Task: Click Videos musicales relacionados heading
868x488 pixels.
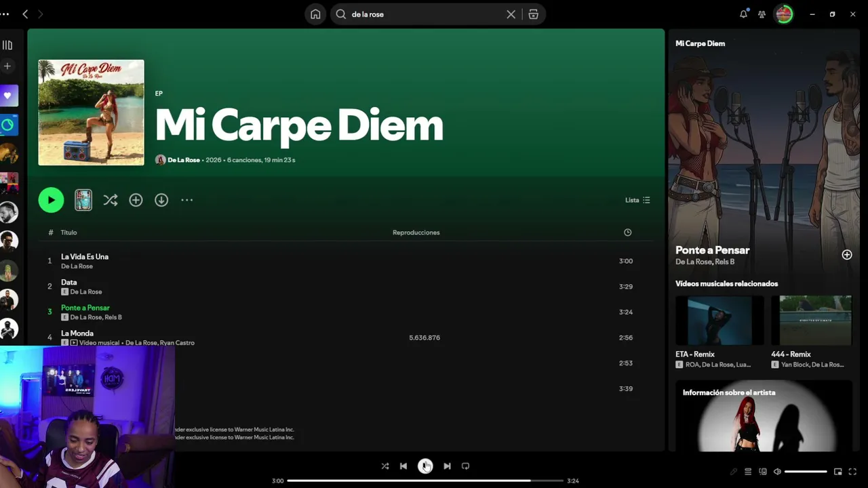Action: tap(726, 283)
